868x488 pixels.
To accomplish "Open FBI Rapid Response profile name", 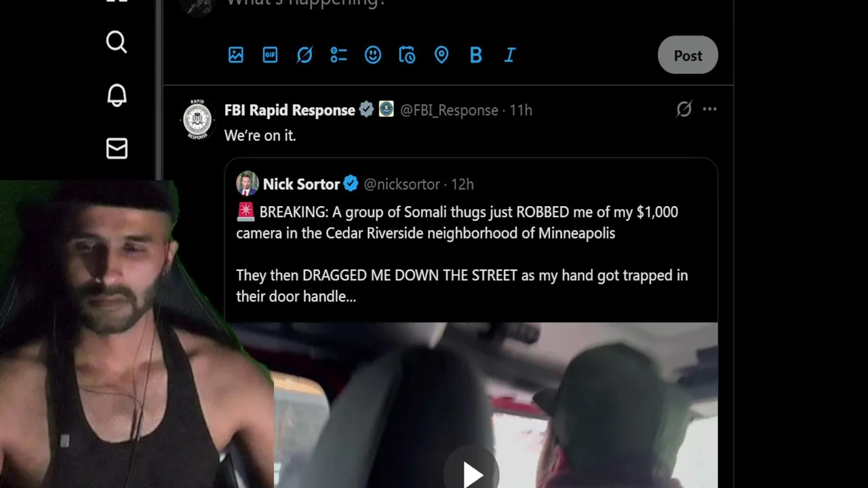I will point(290,110).
